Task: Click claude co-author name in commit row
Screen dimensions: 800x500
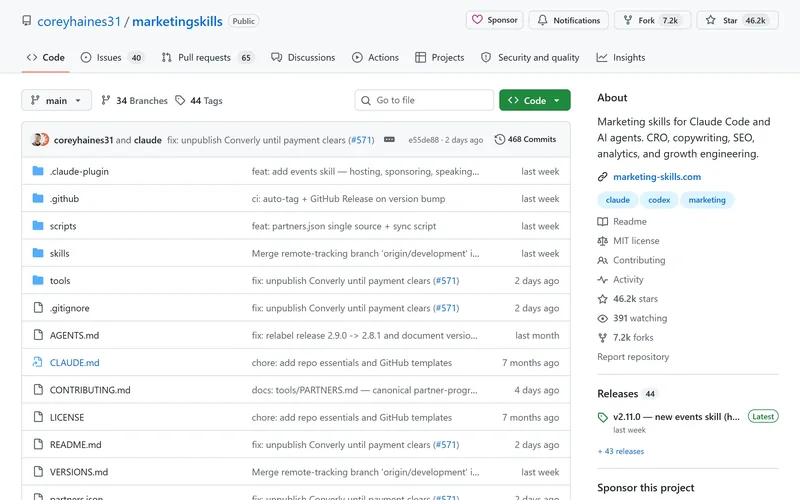Action: 147,140
